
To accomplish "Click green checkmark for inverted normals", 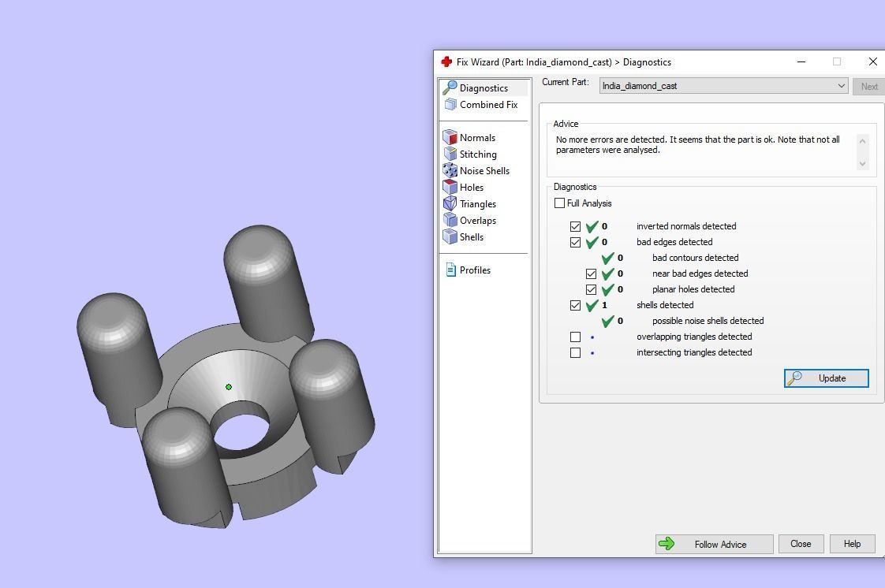I will pos(592,227).
